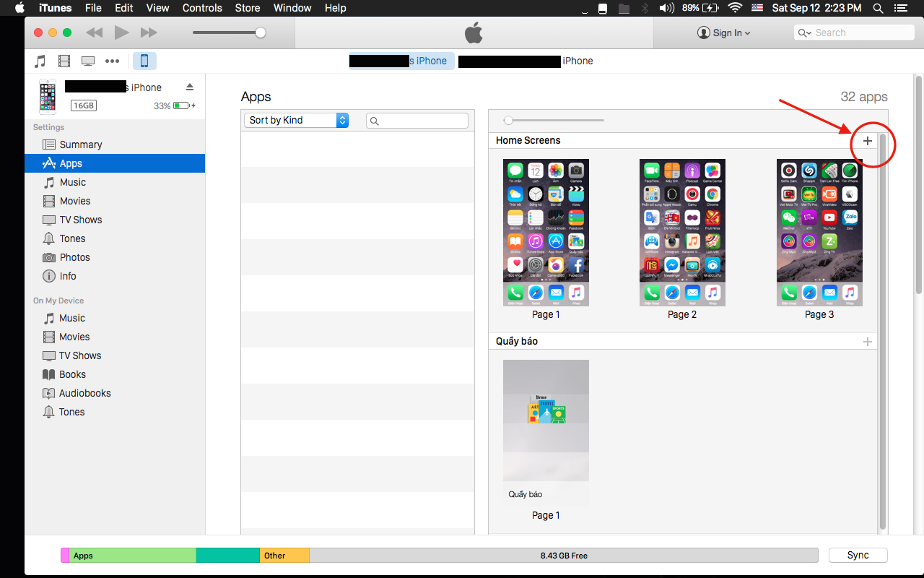
Task: Open Photos under Settings
Action: point(115,257)
